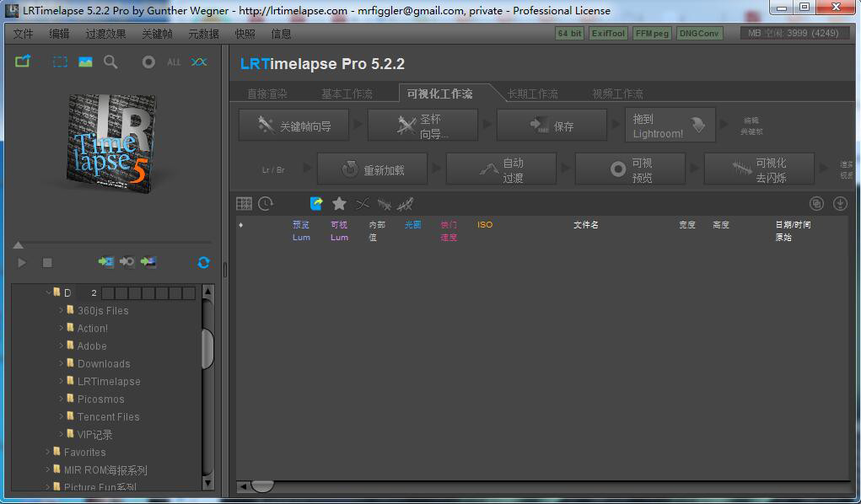Stop preview playback with stop button

pyautogui.click(x=47, y=263)
